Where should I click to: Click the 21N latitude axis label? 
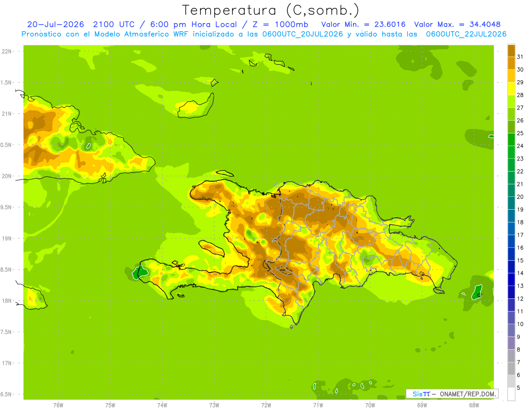(6, 114)
